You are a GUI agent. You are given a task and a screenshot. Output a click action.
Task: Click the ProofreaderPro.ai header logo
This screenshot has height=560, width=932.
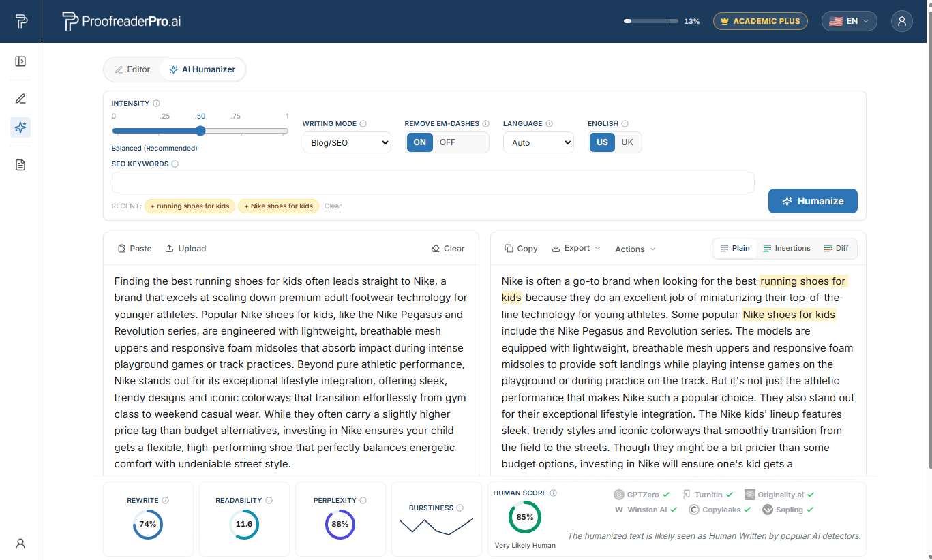(x=121, y=21)
